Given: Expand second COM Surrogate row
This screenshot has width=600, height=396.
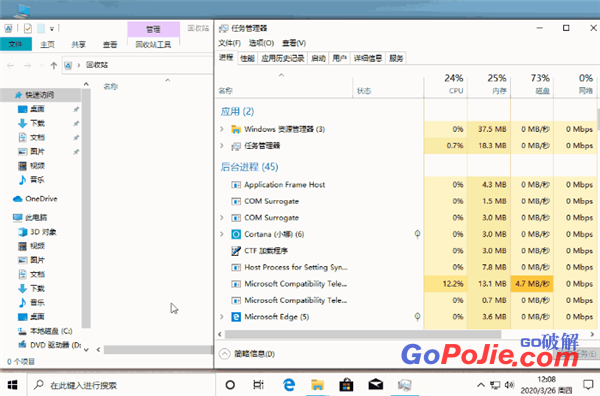Looking at the screenshot, I should (222, 217).
